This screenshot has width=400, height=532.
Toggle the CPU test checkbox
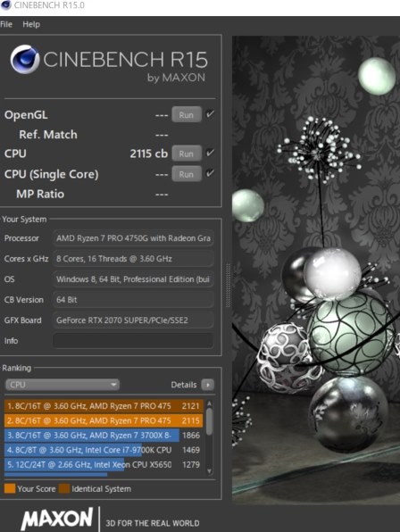(210, 153)
